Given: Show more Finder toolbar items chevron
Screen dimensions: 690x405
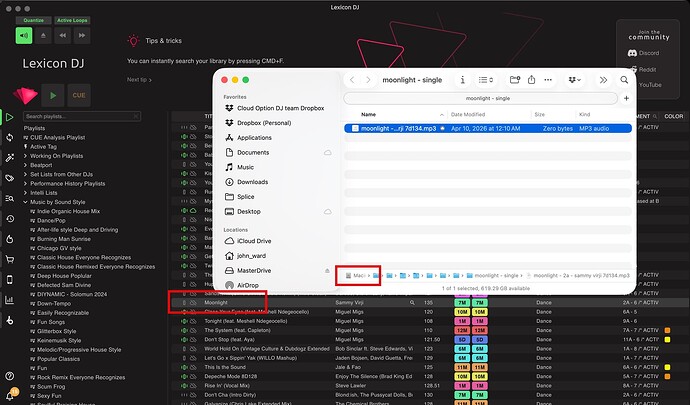Looking at the screenshot, I should [603, 80].
